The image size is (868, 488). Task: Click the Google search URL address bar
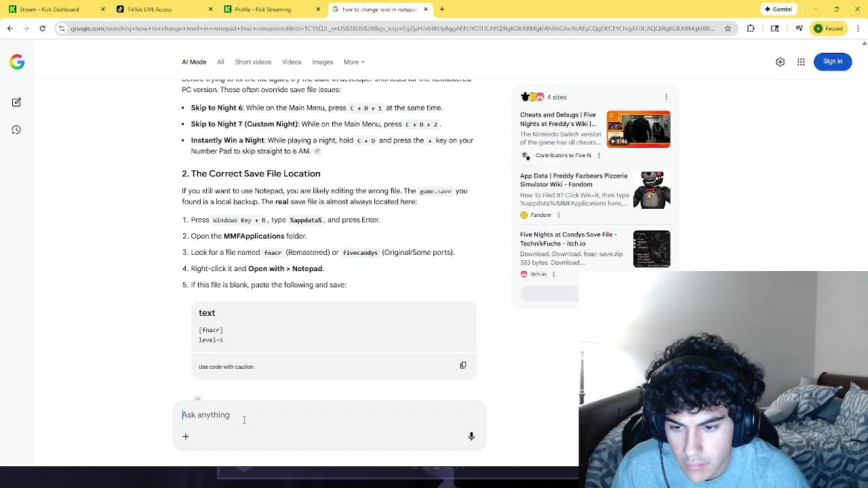coord(392,28)
